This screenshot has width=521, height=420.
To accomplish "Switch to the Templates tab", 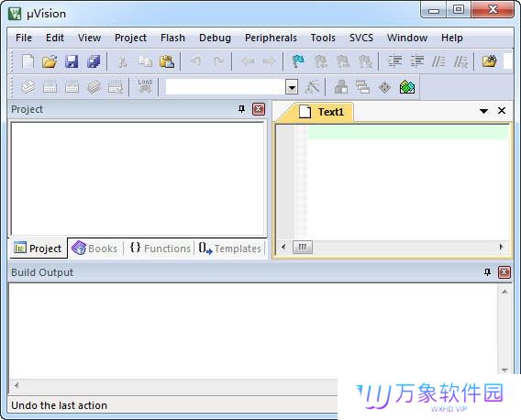I will (x=230, y=249).
